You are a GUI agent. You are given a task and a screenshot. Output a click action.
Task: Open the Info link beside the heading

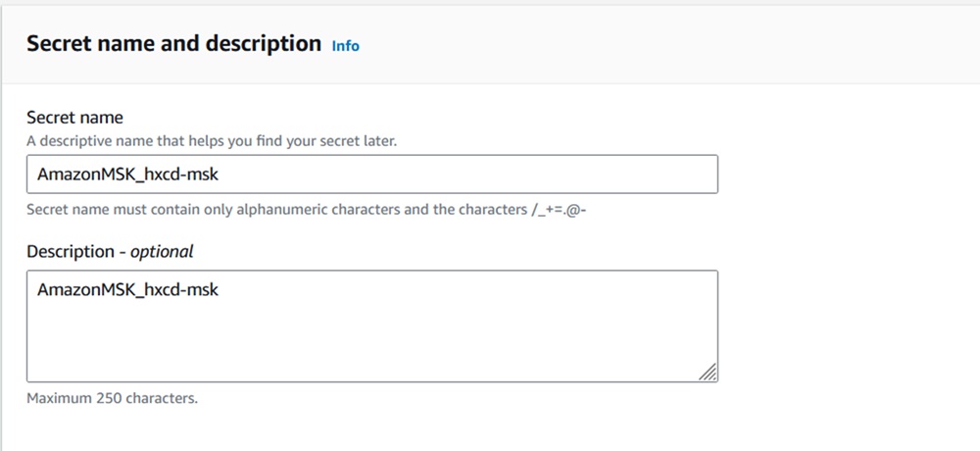[345, 46]
